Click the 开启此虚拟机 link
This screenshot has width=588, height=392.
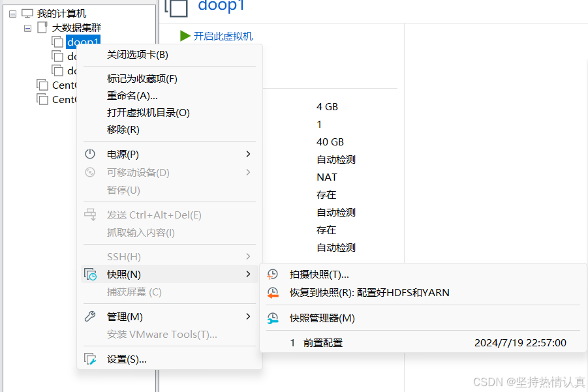223,36
